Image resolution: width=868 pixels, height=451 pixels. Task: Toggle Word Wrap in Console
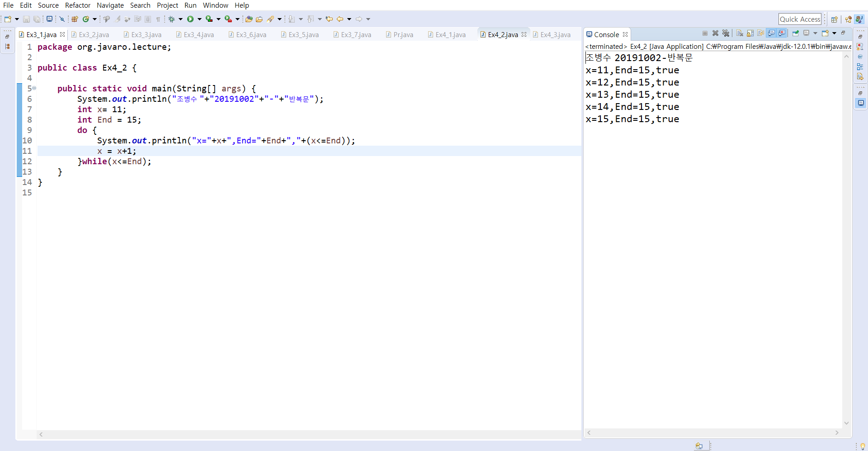(761, 33)
